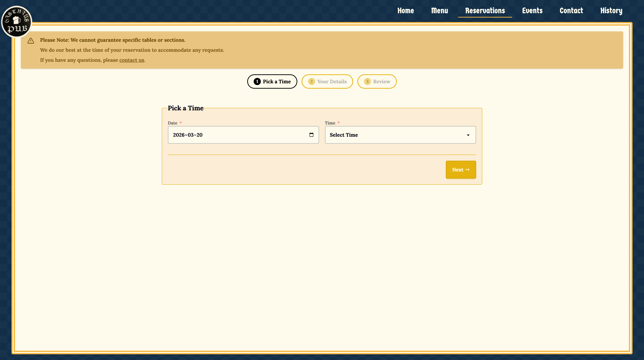The image size is (644, 360).
Task: Open the History page
Action: [x=611, y=11]
